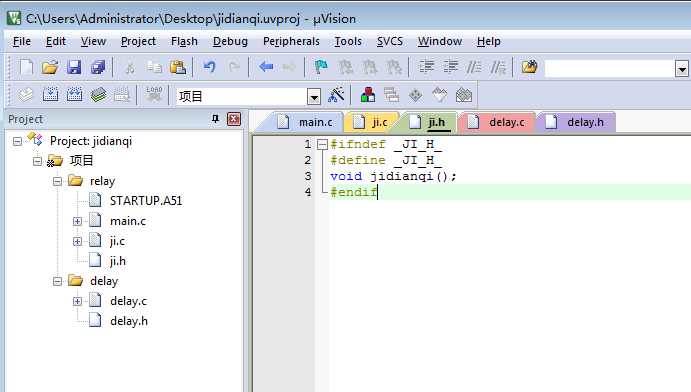Select delay.h in the project tree
The height and width of the screenshot is (392, 691).
tap(129, 321)
